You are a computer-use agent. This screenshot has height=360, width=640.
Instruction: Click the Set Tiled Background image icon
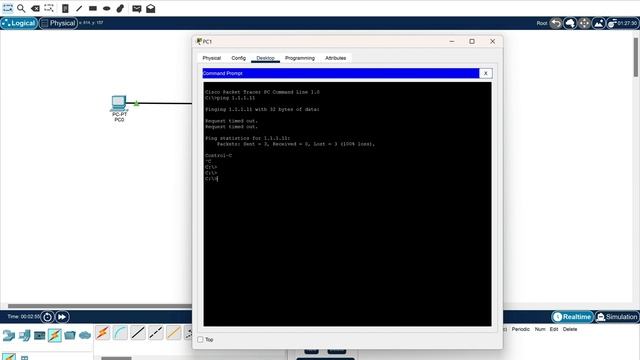tap(598, 23)
